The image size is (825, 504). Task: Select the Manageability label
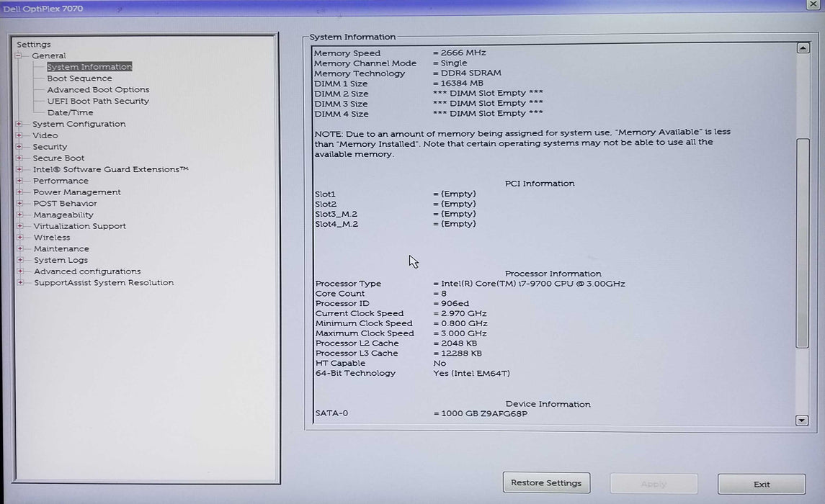point(63,215)
